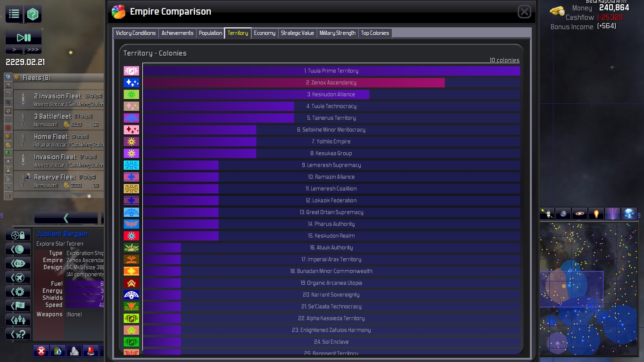Open the Military Strength tab
Image resolution: width=644 pixels, height=362 pixels.
click(x=338, y=33)
